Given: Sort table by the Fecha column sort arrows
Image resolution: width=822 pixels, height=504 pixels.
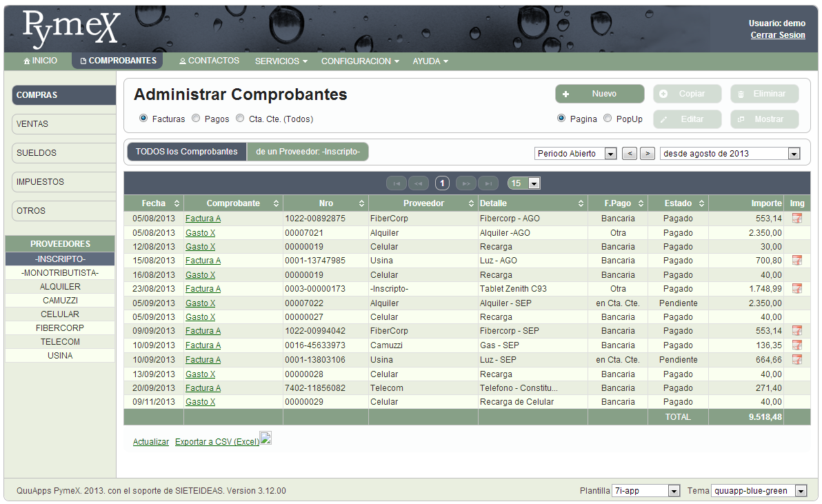Looking at the screenshot, I should (x=177, y=203).
